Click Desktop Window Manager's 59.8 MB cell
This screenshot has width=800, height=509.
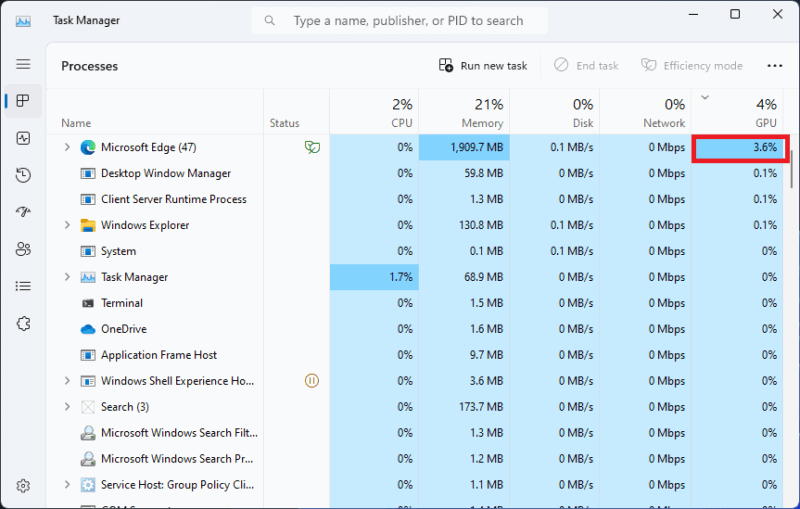[464, 173]
